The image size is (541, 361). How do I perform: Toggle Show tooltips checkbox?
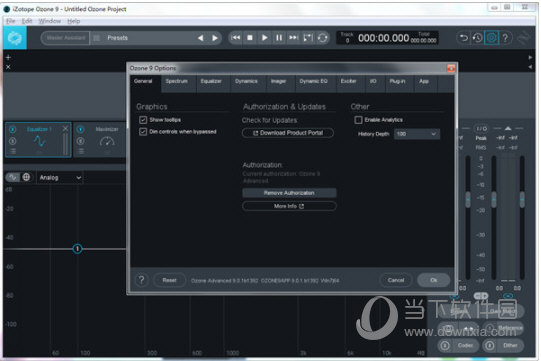(143, 120)
